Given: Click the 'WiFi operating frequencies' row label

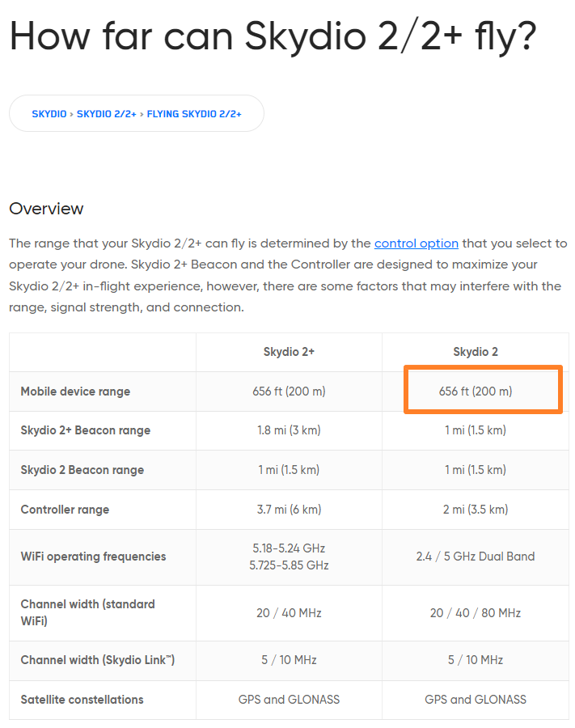Looking at the screenshot, I should tap(93, 557).
